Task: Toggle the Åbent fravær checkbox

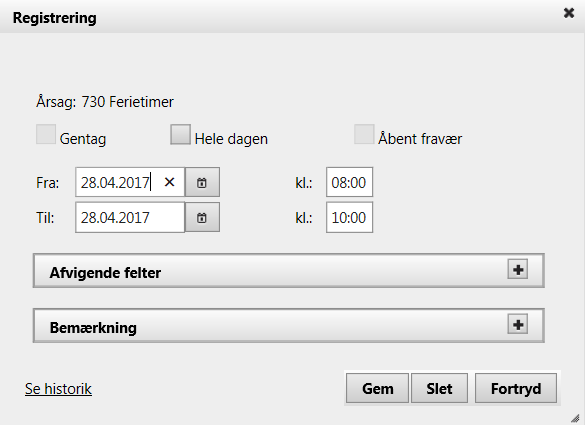Action: click(x=364, y=134)
